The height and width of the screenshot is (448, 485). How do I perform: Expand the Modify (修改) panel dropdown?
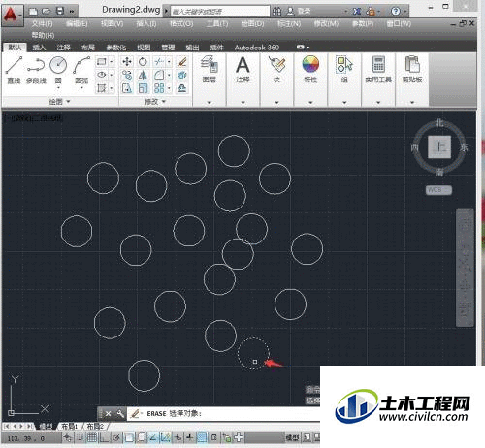pos(155,102)
